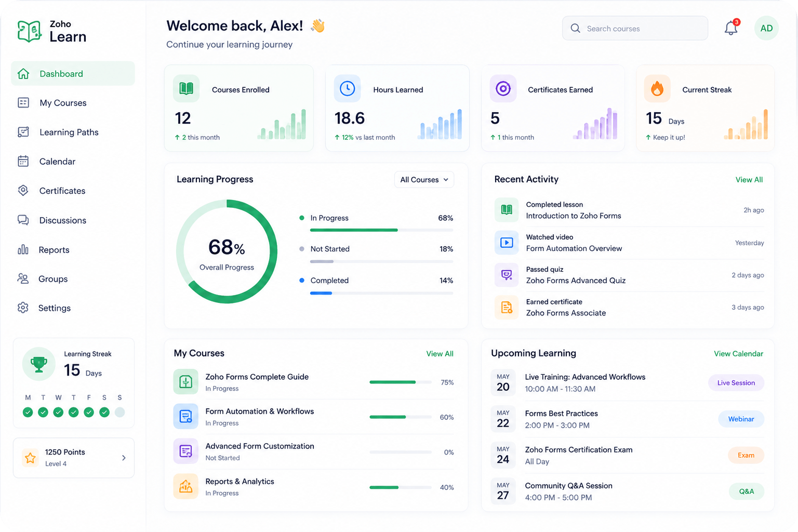This screenshot has width=798, height=532.
Task: Click View All in Recent Activity
Action: click(749, 180)
